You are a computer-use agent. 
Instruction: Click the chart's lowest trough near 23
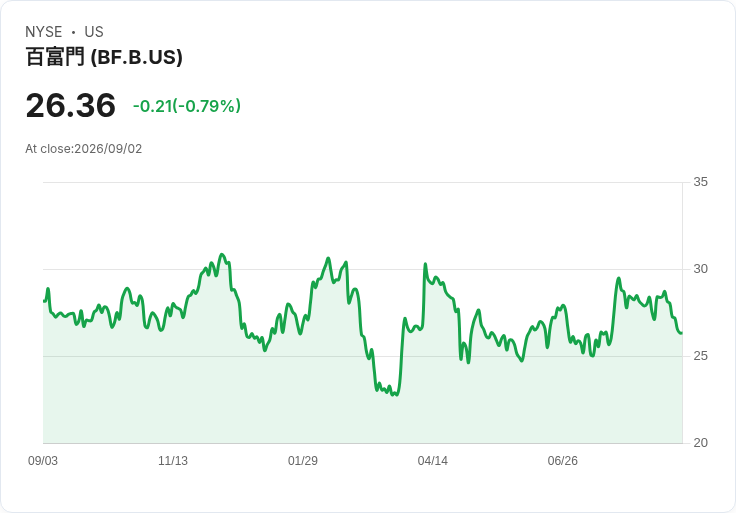[397, 394]
